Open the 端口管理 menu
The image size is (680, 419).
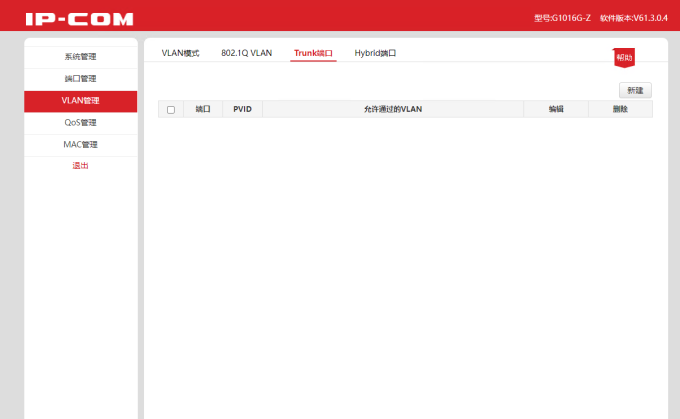(81, 79)
